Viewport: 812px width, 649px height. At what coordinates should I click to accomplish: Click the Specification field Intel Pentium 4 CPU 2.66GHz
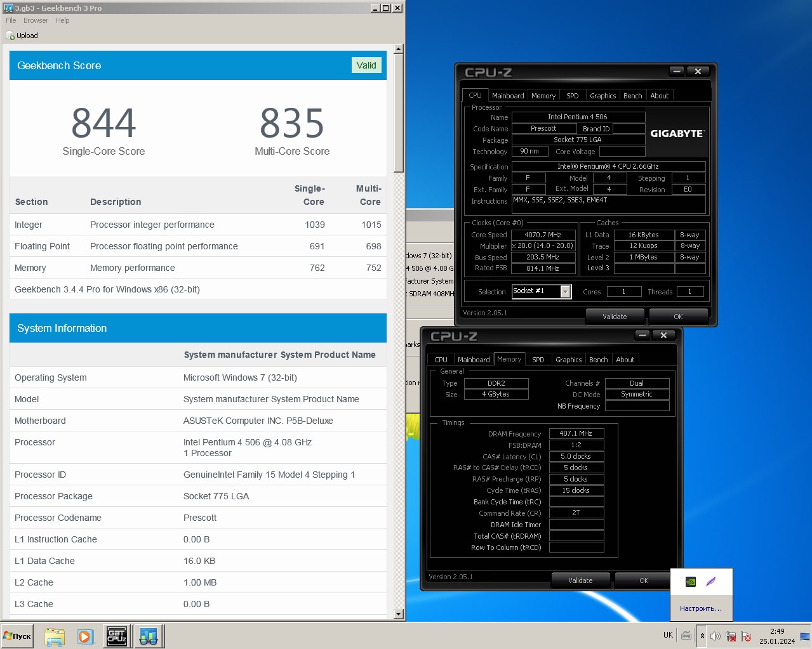[x=608, y=166]
